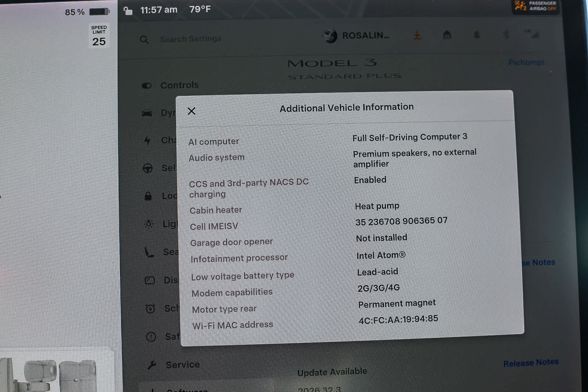The width and height of the screenshot is (588, 392).
Task: Open the lower Release Notes link
Action: click(531, 363)
